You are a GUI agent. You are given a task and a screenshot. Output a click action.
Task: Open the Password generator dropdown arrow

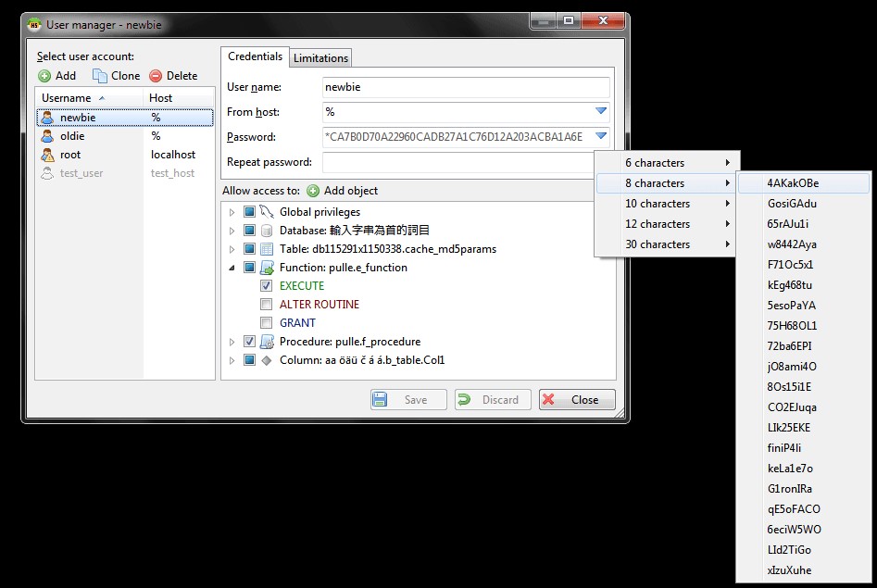601,136
